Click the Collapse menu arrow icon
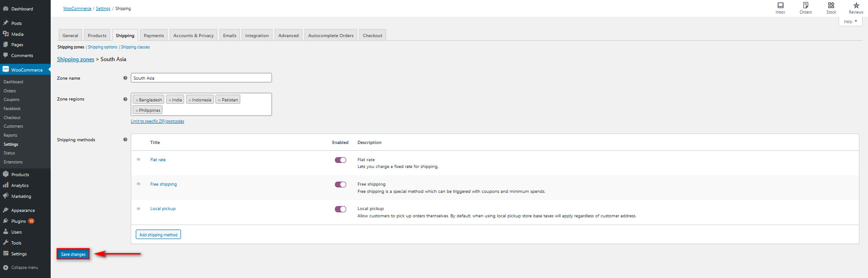This screenshot has height=278, width=868. (6, 268)
